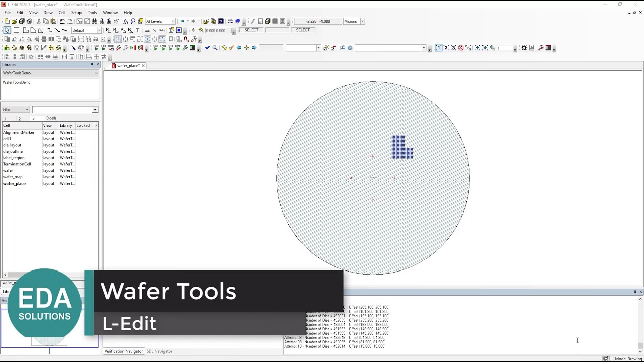Click the green back arrow icon
The height and width of the screenshot is (362, 644).
point(182,21)
